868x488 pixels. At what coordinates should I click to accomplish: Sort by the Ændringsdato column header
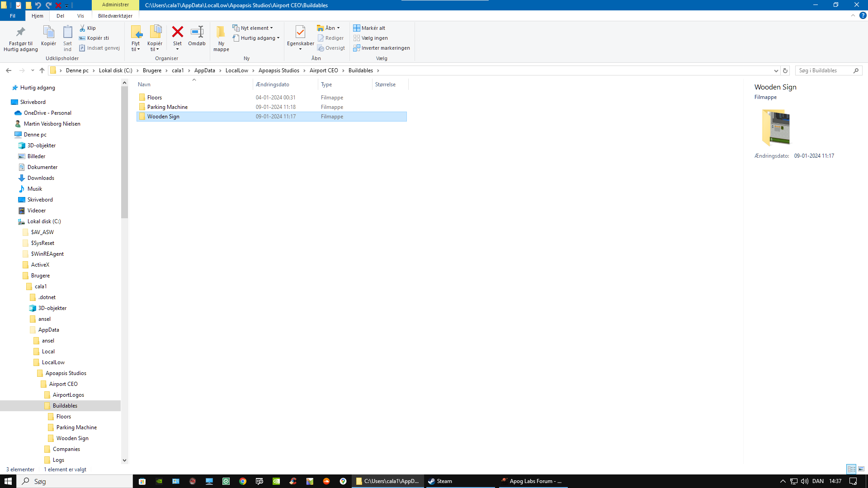pyautogui.click(x=285, y=84)
